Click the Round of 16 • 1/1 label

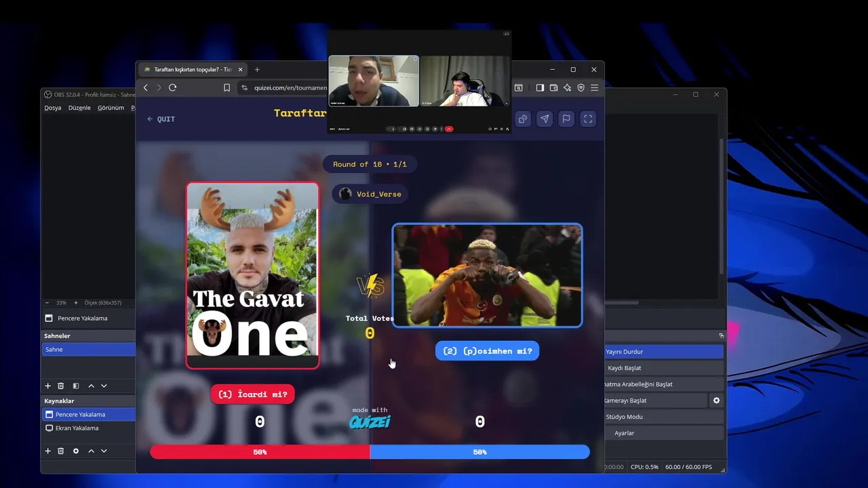pyautogui.click(x=370, y=164)
